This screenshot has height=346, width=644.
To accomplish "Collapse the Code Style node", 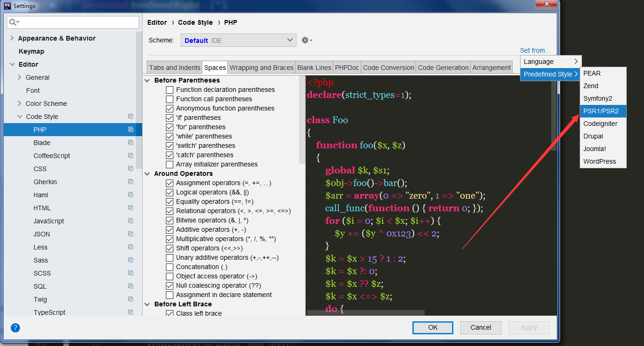I will 20,117.
